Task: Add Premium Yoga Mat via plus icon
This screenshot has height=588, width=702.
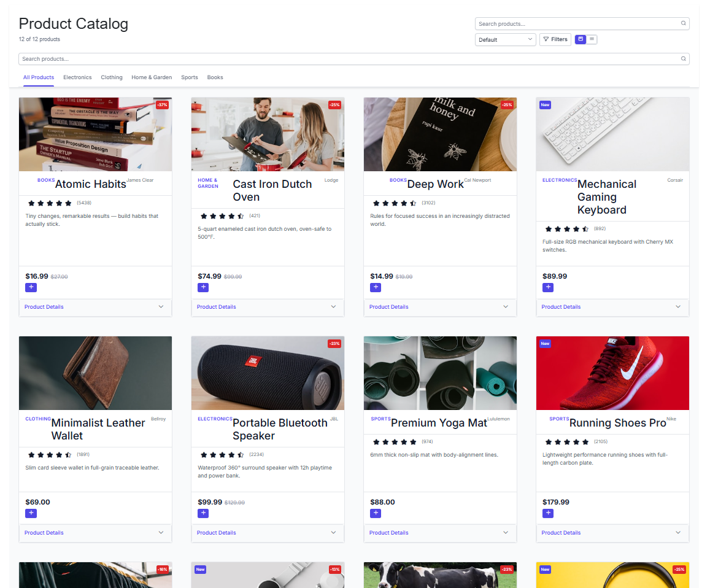Action: click(x=376, y=513)
